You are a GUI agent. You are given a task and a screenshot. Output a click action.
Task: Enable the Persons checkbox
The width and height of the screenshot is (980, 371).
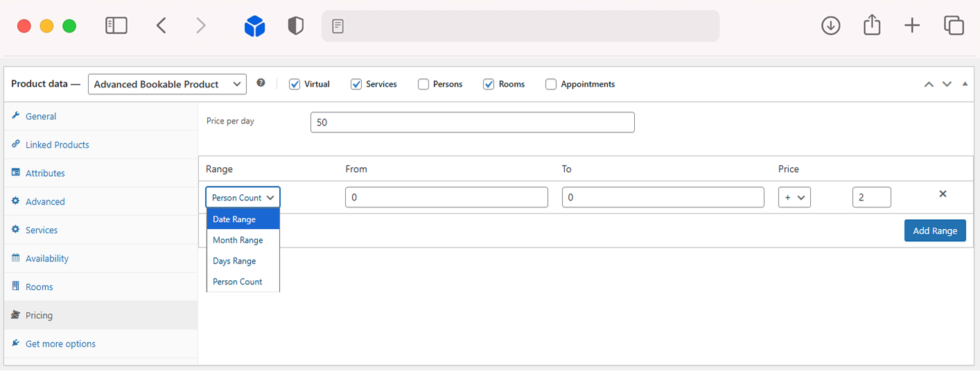point(423,85)
